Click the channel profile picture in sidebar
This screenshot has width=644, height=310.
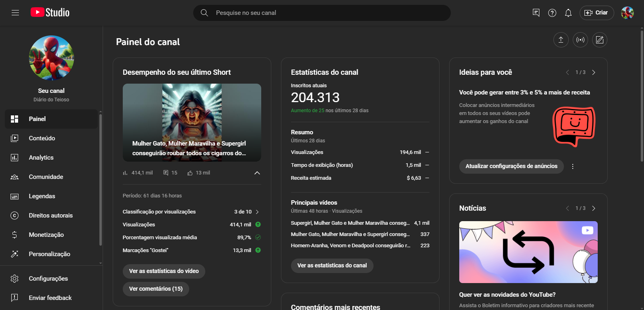[52, 58]
